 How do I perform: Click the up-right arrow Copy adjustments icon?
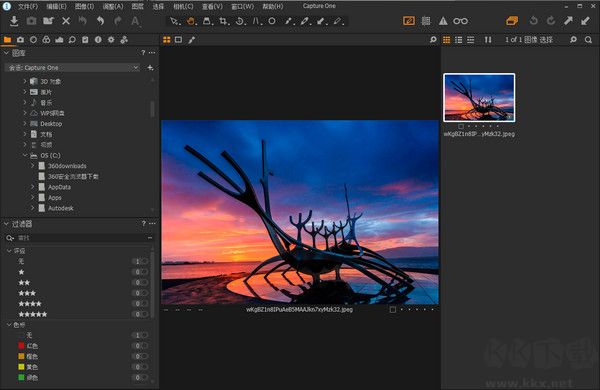pyautogui.click(x=568, y=21)
